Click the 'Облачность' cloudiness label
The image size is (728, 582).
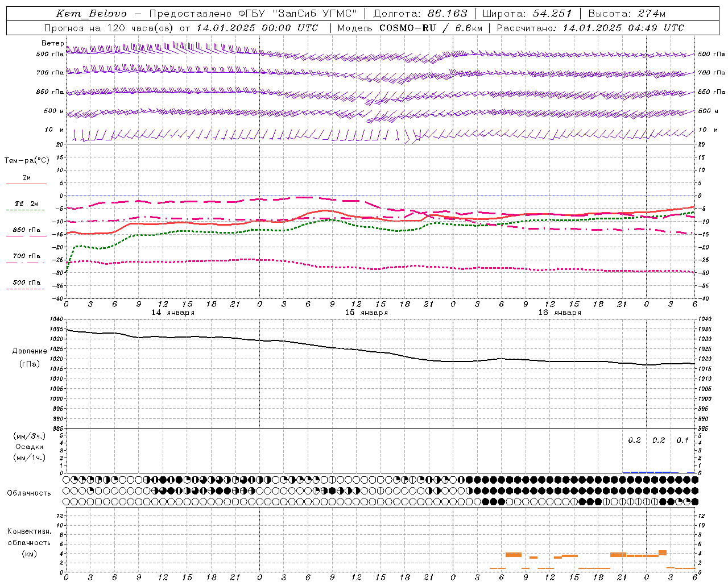coord(29,493)
